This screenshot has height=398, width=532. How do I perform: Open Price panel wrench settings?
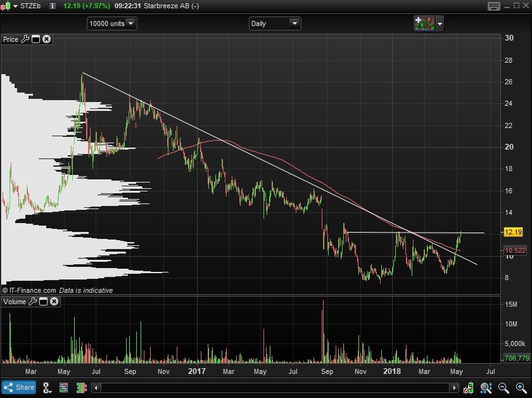pyautogui.click(x=25, y=39)
